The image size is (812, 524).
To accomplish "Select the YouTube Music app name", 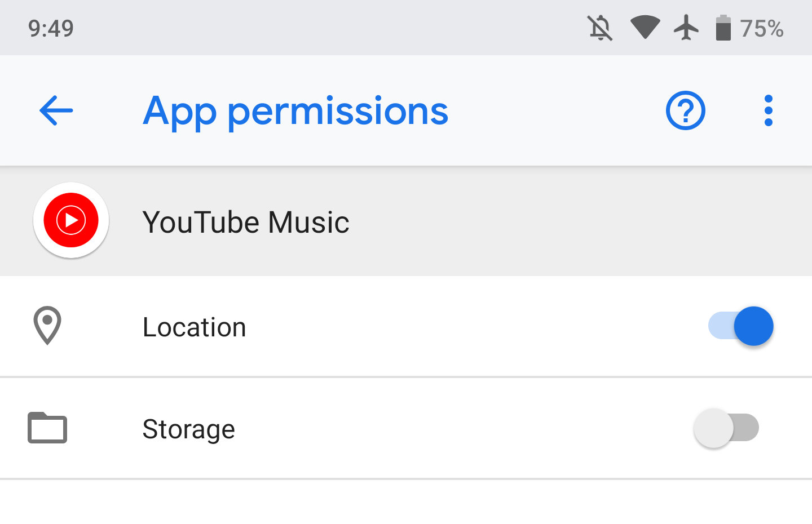I will [x=246, y=222].
